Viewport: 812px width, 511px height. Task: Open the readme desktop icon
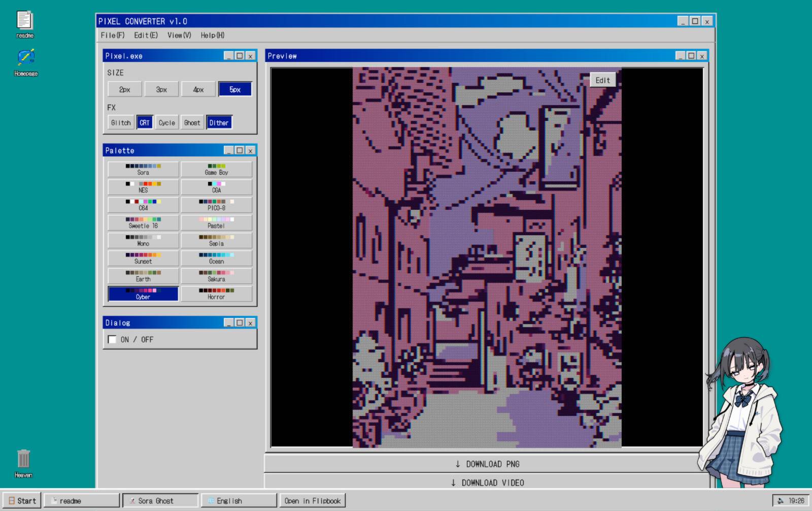point(24,24)
